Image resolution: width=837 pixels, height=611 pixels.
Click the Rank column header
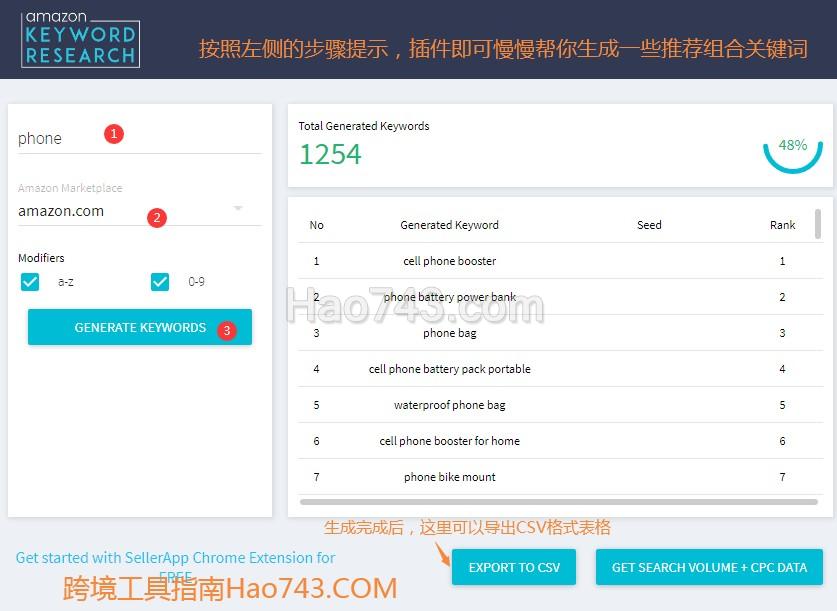[783, 225]
